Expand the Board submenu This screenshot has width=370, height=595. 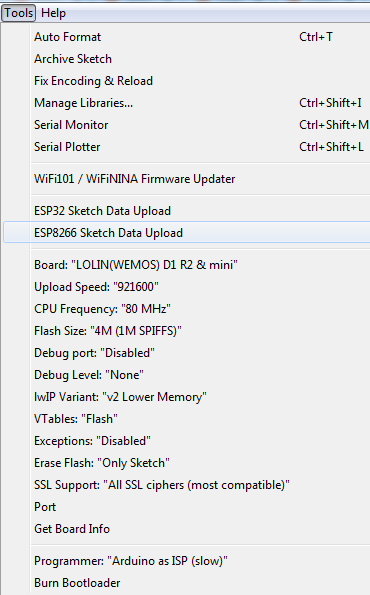pyautogui.click(x=186, y=264)
